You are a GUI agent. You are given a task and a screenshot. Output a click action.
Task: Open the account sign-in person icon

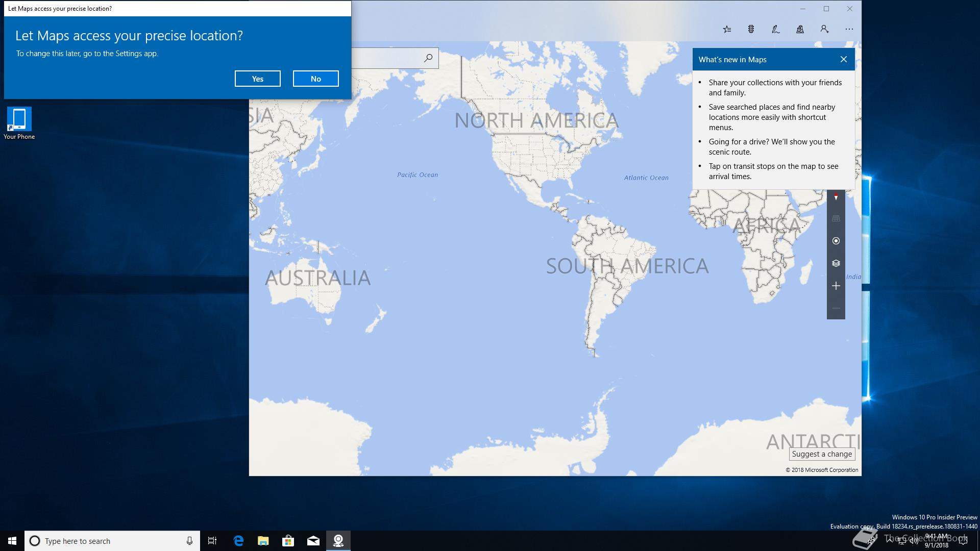click(825, 30)
